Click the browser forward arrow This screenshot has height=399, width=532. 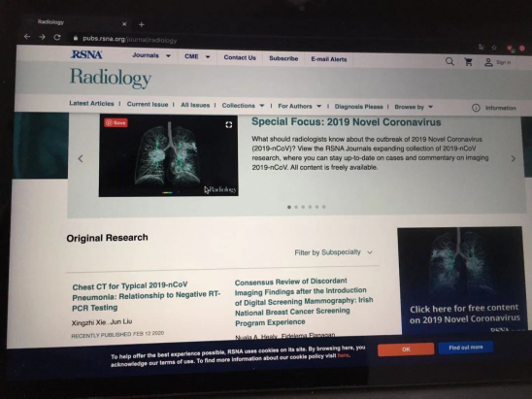[x=42, y=37]
